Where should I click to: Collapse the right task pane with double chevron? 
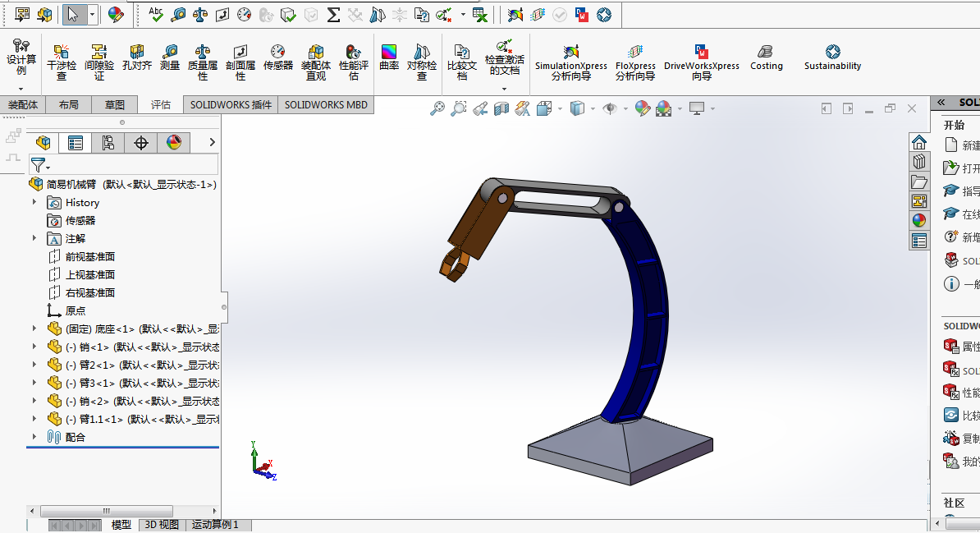click(941, 103)
